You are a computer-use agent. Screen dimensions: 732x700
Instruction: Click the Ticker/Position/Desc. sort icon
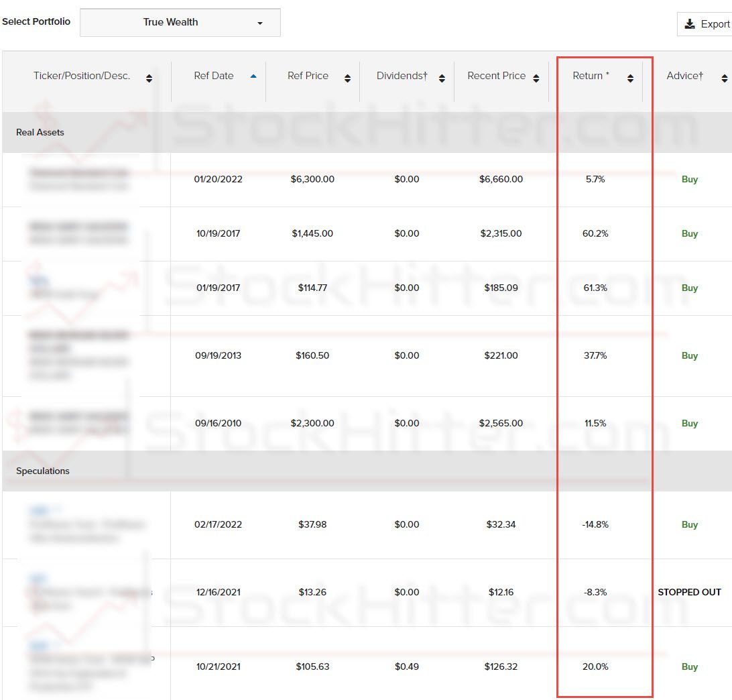click(x=148, y=76)
